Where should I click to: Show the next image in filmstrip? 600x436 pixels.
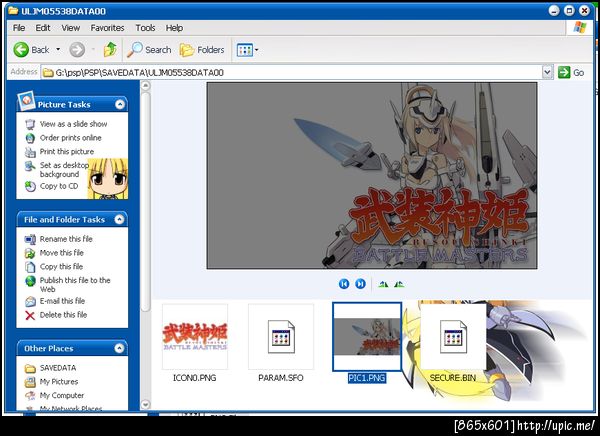[360, 284]
